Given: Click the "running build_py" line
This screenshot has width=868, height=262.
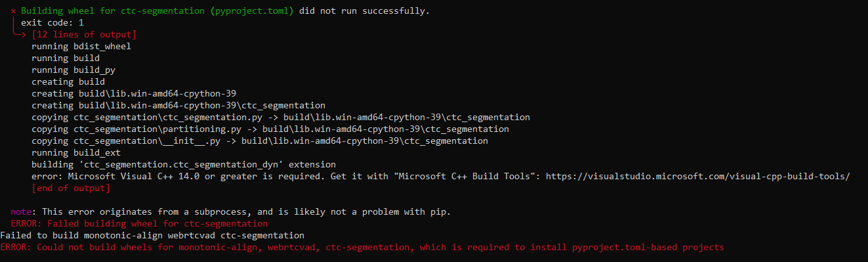Looking at the screenshot, I should 73,70.
